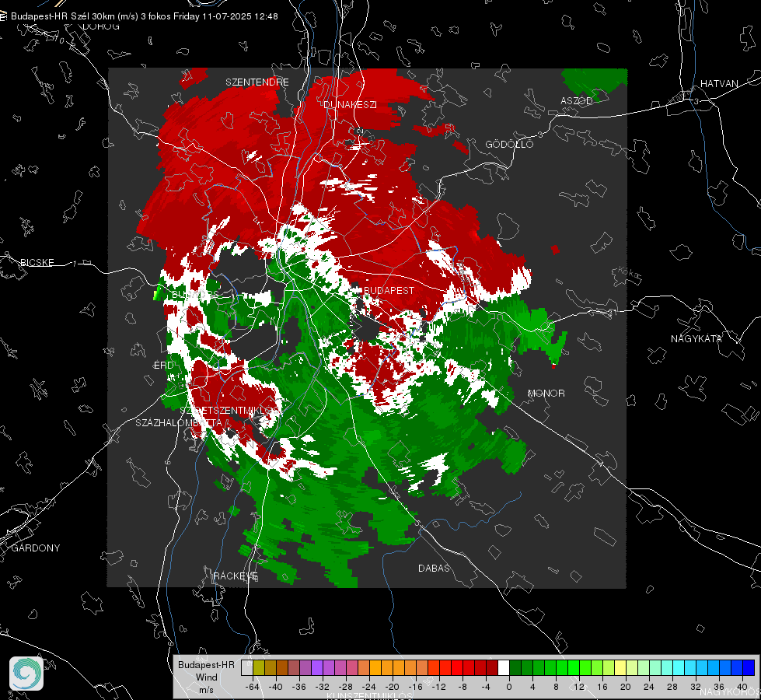
Task: Click the 24 legend scale value
Action: pyautogui.click(x=649, y=687)
